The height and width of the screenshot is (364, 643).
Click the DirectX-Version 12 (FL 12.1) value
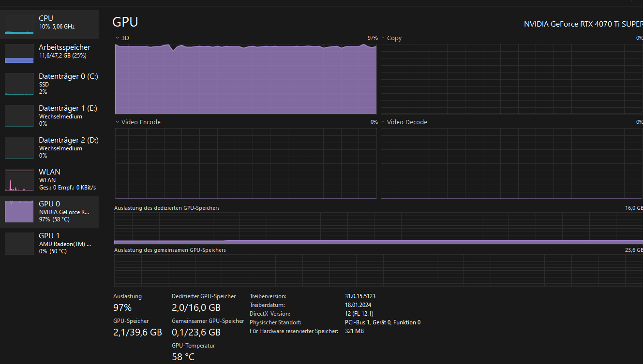pos(359,314)
